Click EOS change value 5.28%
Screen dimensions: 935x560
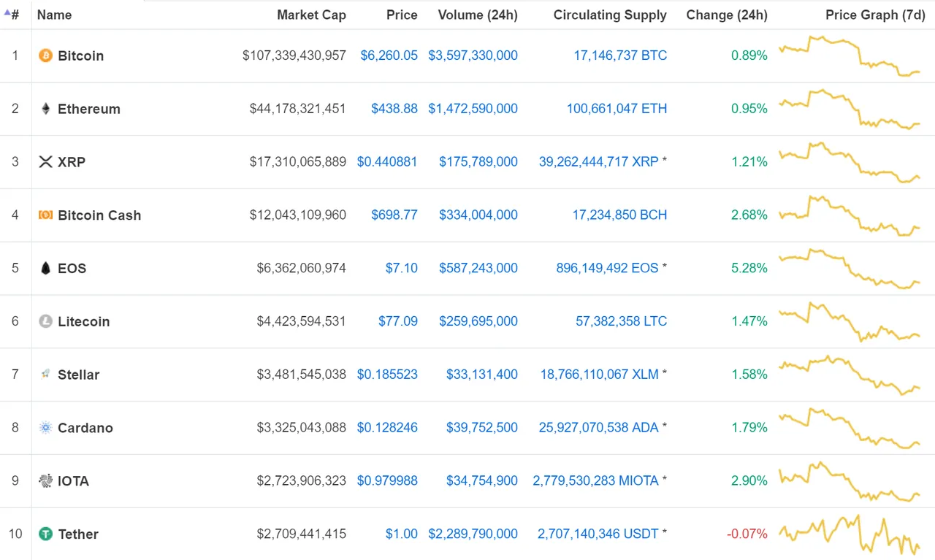tap(749, 268)
